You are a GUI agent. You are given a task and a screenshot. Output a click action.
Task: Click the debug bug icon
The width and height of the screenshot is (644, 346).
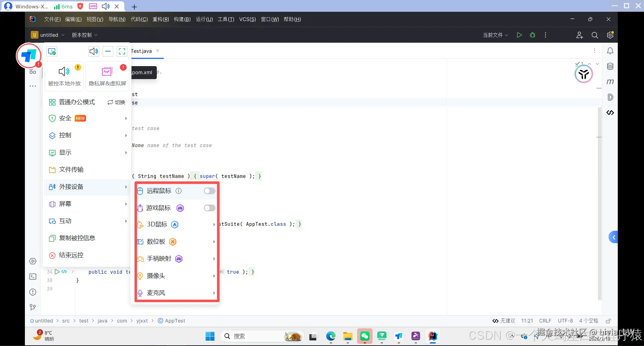[532, 35]
